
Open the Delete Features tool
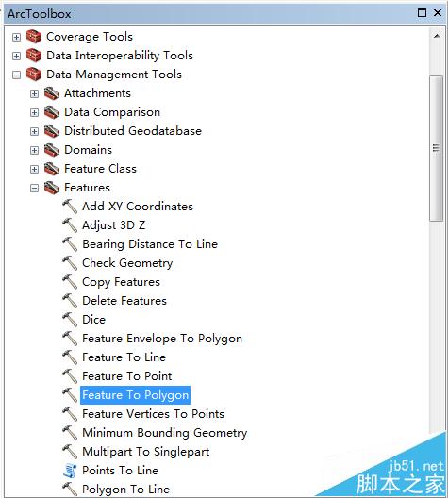(124, 301)
